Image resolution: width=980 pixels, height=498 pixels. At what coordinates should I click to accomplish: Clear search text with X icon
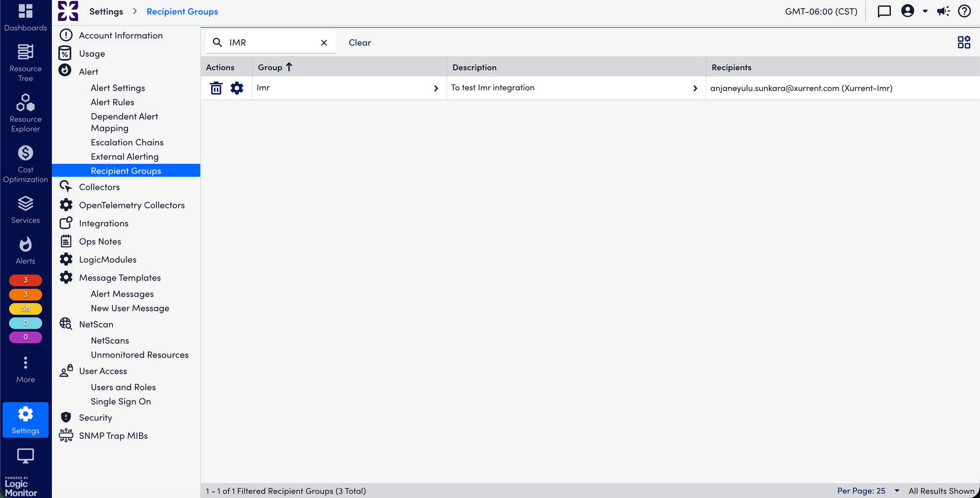324,43
